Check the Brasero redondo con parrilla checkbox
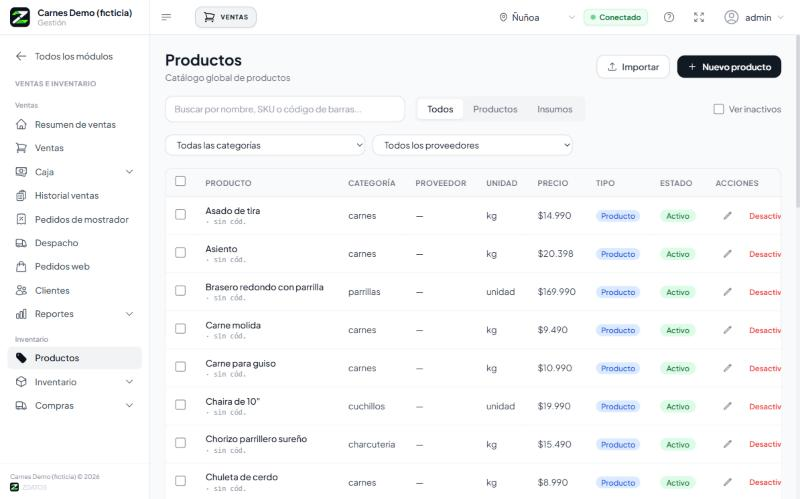 point(180,290)
